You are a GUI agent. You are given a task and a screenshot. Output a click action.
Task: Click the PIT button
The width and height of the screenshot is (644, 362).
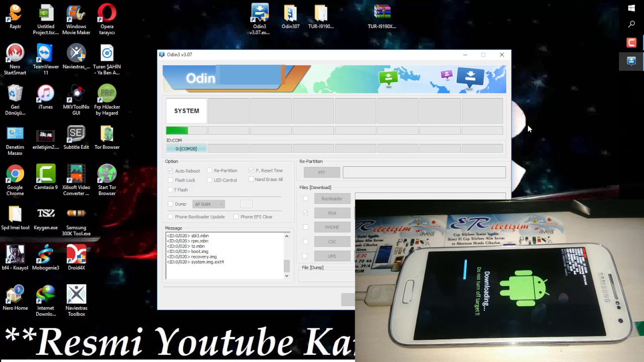(321, 172)
